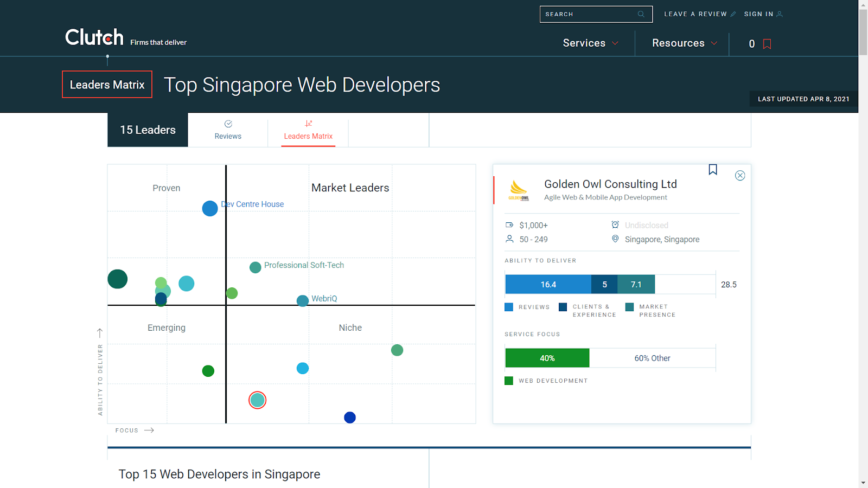Image resolution: width=868 pixels, height=488 pixels.
Task: Click the Clutch logo
Action: pos(94,37)
